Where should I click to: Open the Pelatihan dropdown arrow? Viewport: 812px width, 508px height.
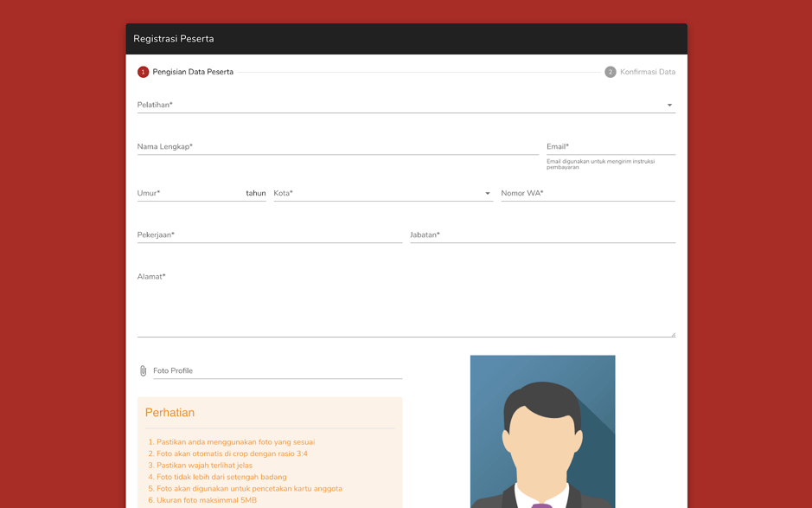click(x=669, y=106)
